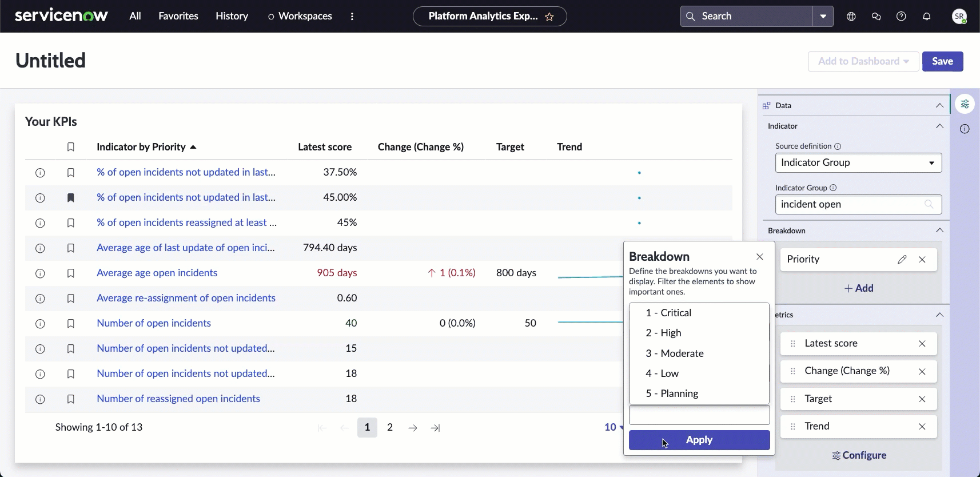This screenshot has height=477, width=980.
Task: Favorite Platform Analytics Experience with star icon
Action: [549, 17]
